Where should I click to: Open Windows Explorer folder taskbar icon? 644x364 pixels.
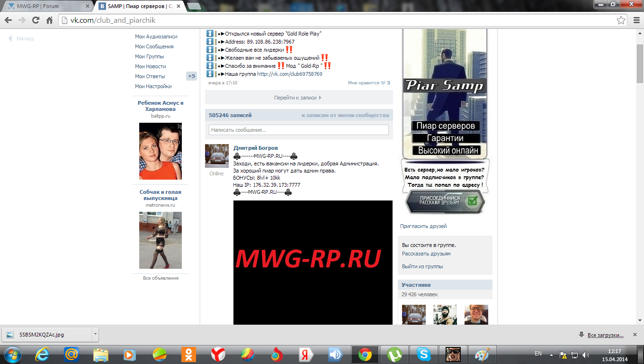[x=101, y=355]
